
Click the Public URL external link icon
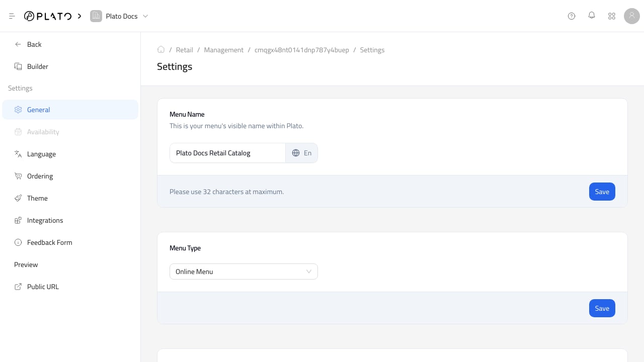[18, 287]
